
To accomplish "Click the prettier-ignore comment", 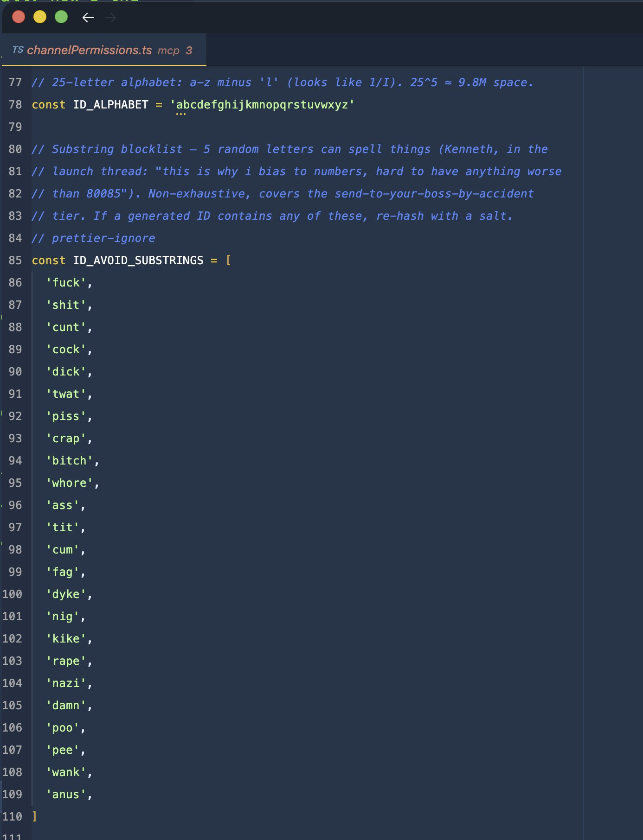I will [103, 238].
